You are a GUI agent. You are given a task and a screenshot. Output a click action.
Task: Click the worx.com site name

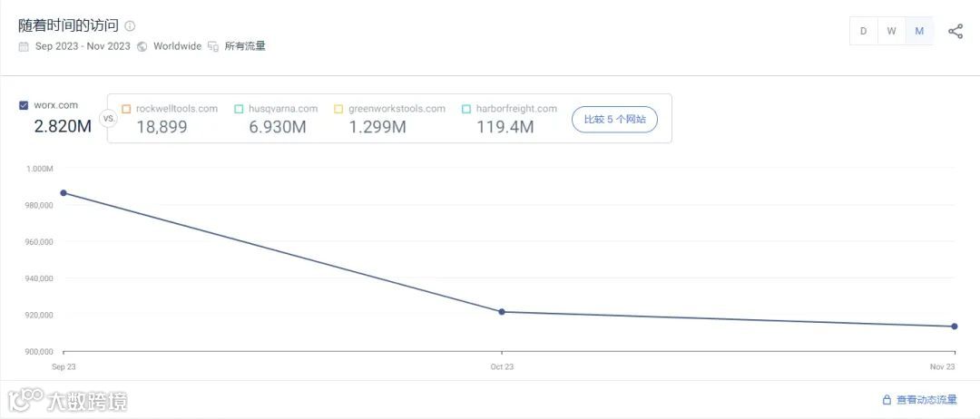(x=56, y=105)
